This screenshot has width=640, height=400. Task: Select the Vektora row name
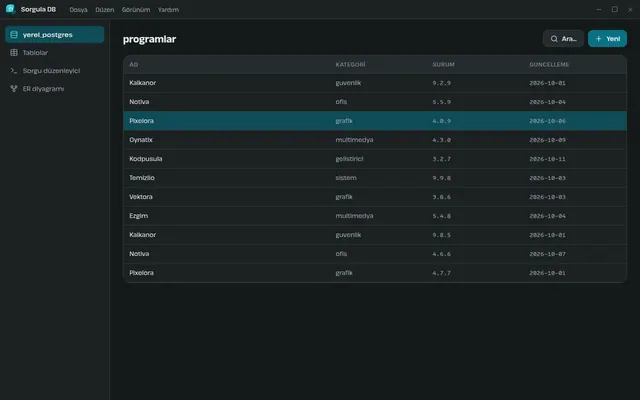click(x=141, y=197)
